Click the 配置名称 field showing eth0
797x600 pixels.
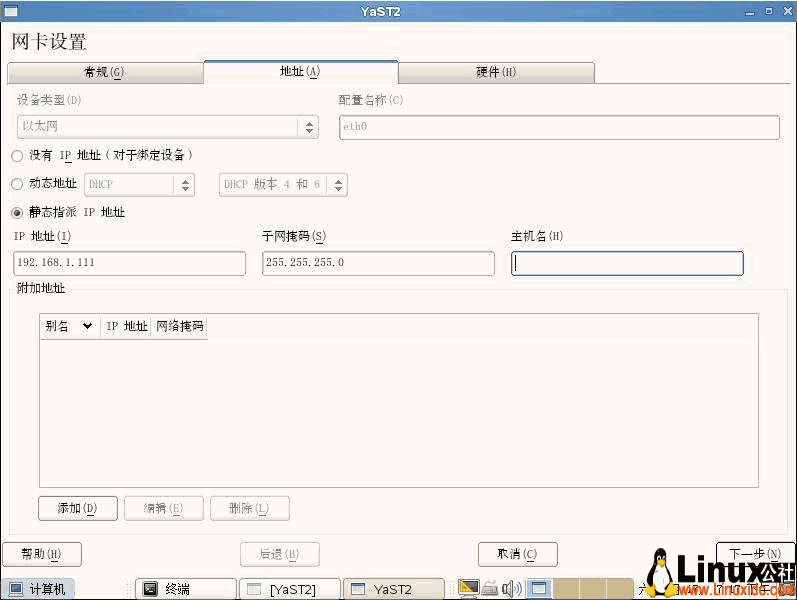[x=559, y=127]
